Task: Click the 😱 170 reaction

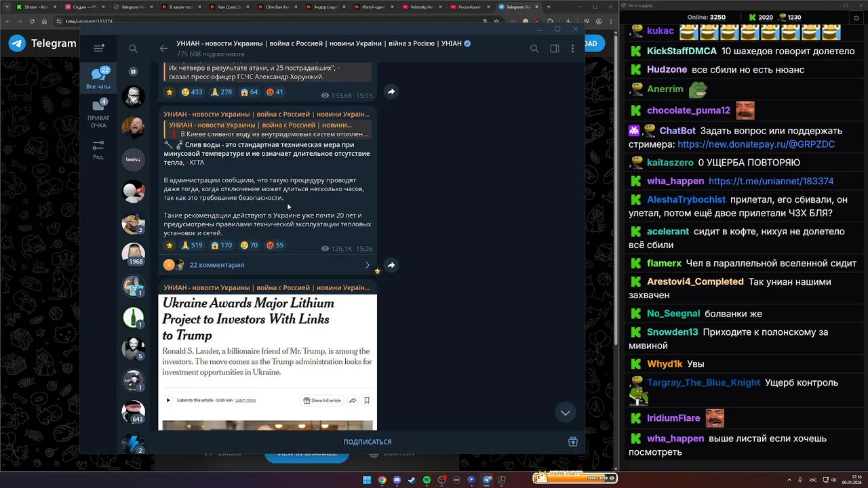Action: (221, 245)
